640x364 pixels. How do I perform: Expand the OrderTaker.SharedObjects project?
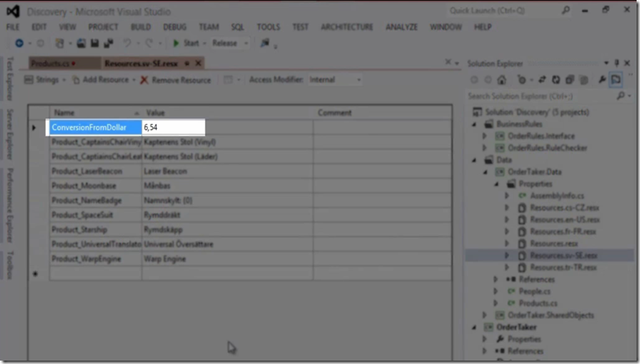coord(484,315)
